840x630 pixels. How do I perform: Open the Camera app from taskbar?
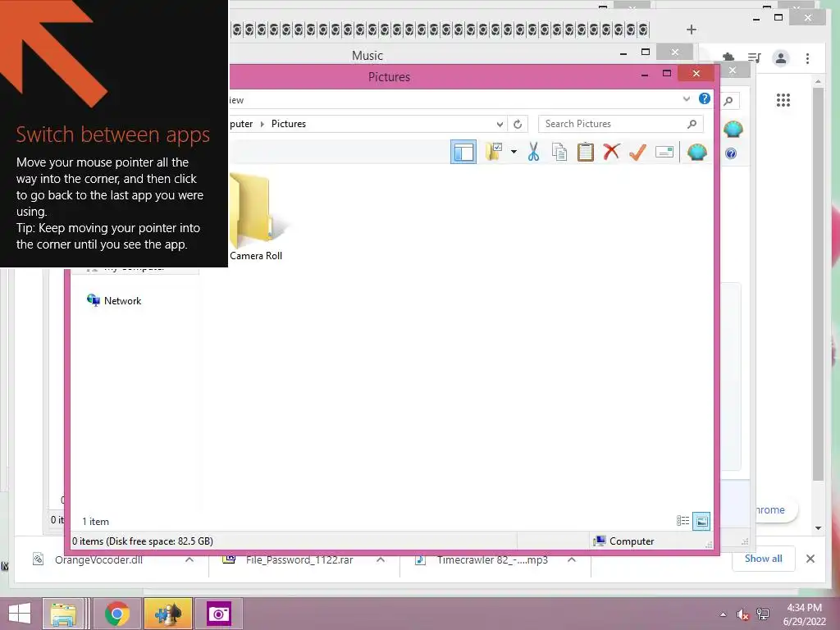click(x=218, y=614)
